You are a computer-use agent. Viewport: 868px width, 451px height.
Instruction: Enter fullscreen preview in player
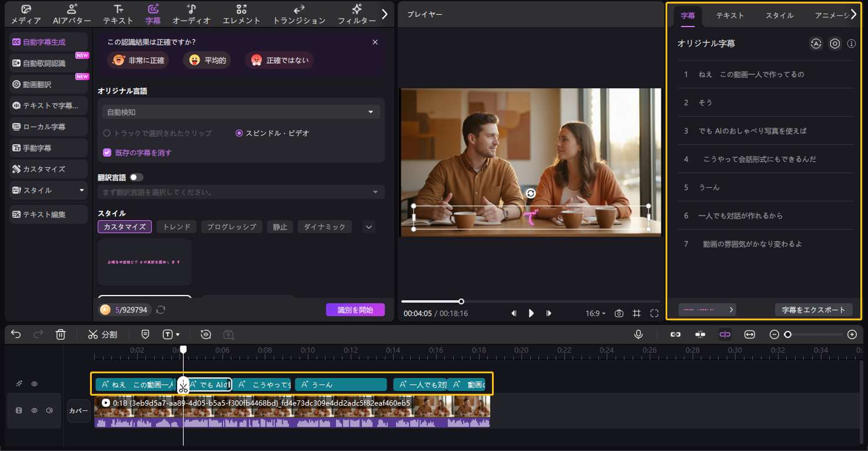pos(654,313)
